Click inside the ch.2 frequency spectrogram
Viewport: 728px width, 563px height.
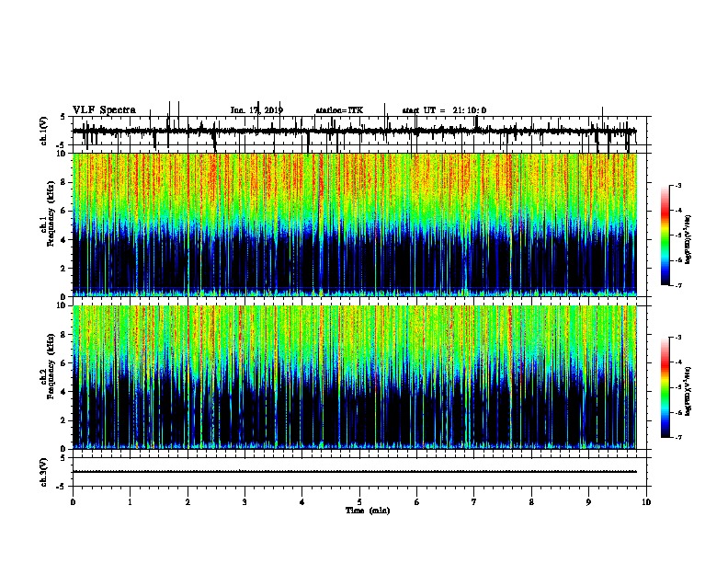tap(355, 377)
